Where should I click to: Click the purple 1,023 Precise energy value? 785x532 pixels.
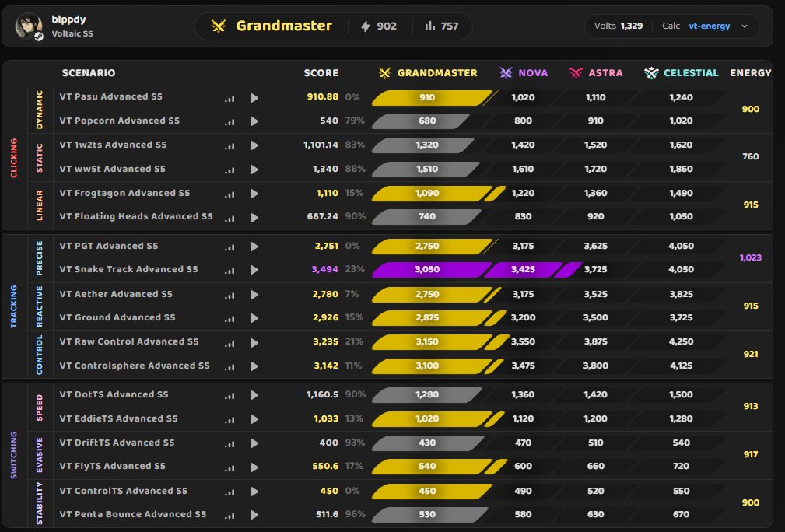[x=751, y=257]
